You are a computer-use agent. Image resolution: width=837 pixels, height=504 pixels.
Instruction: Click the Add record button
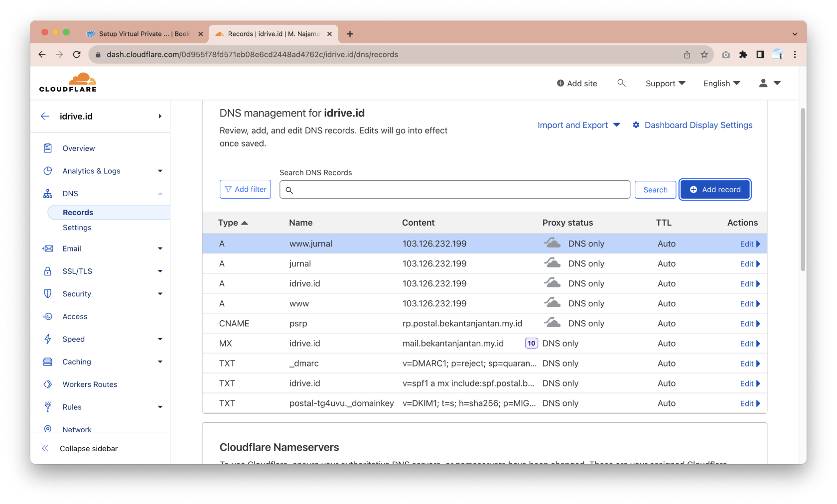(715, 189)
